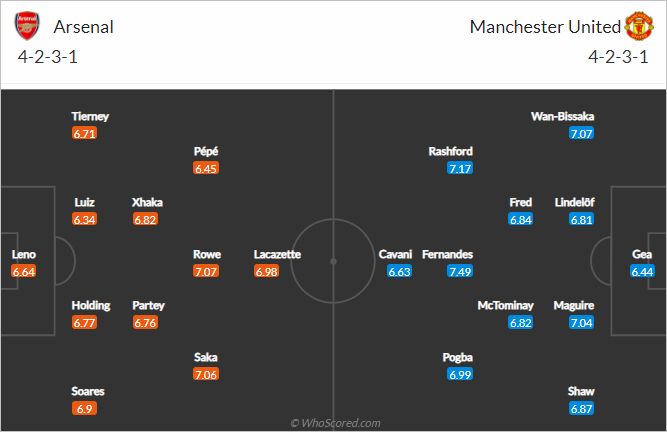Click Saka's 7.06 rating badge
Viewport: 667px width, 432px height.
tap(206, 374)
